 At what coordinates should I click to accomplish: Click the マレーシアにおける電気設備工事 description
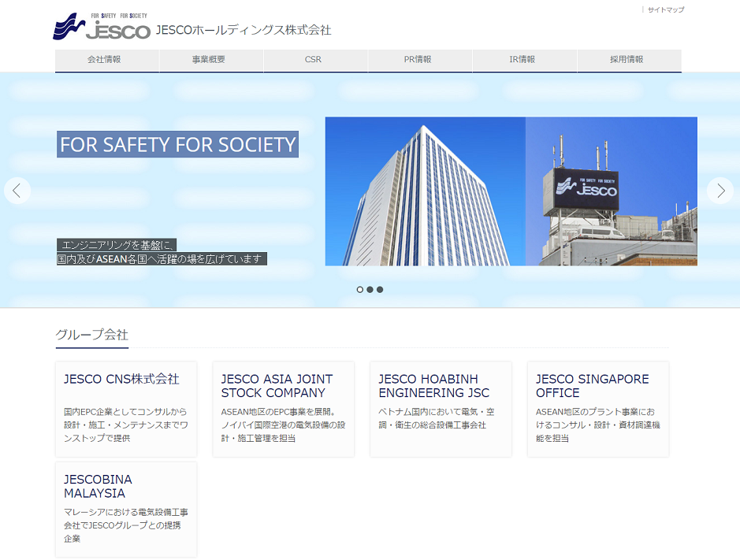pos(126,525)
